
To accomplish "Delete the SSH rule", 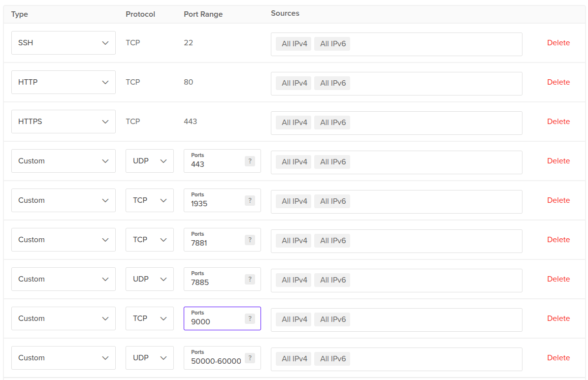I will point(558,43).
